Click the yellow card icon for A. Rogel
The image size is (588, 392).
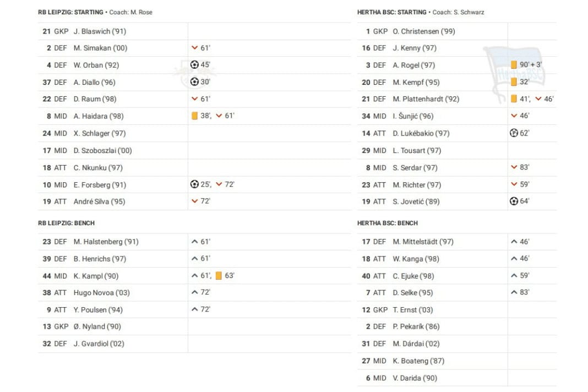[514, 64]
